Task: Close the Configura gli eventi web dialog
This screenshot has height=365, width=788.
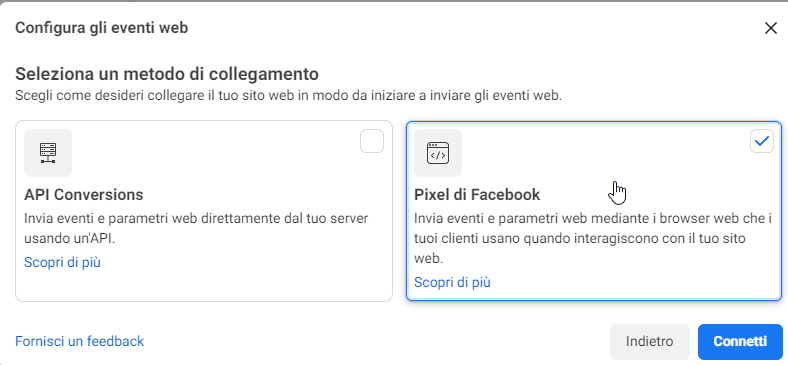Action: 770,28
